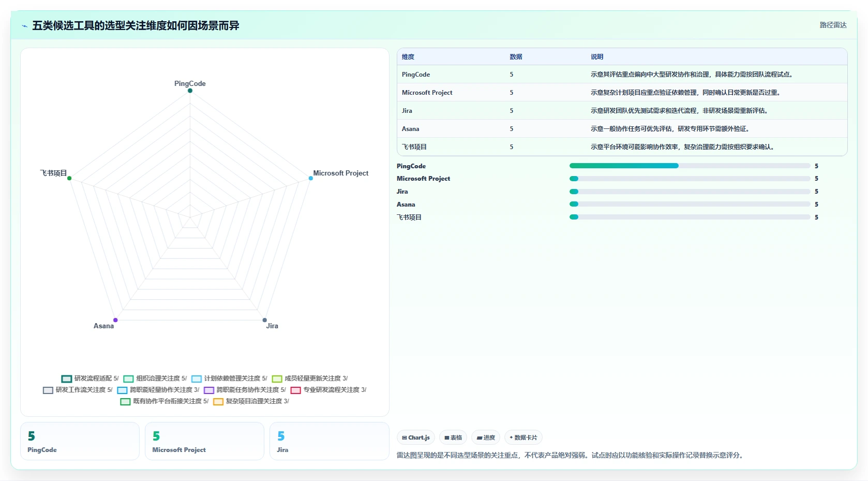Click the PingCode data card

pyautogui.click(x=80, y=441)
